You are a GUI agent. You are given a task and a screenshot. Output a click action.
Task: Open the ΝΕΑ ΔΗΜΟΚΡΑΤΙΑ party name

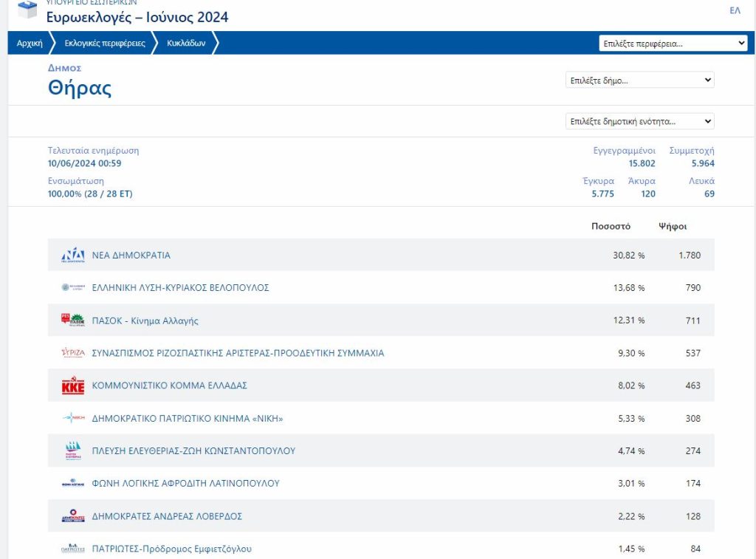pos(131,256)
